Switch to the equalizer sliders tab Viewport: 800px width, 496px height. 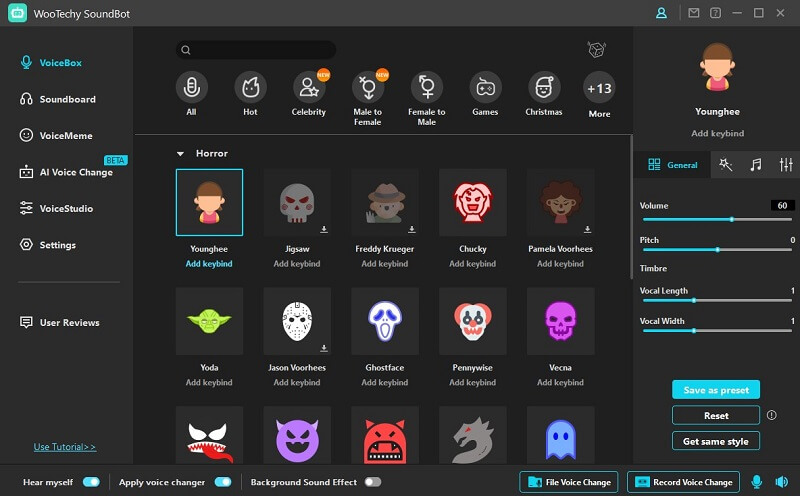pos(786,164)
